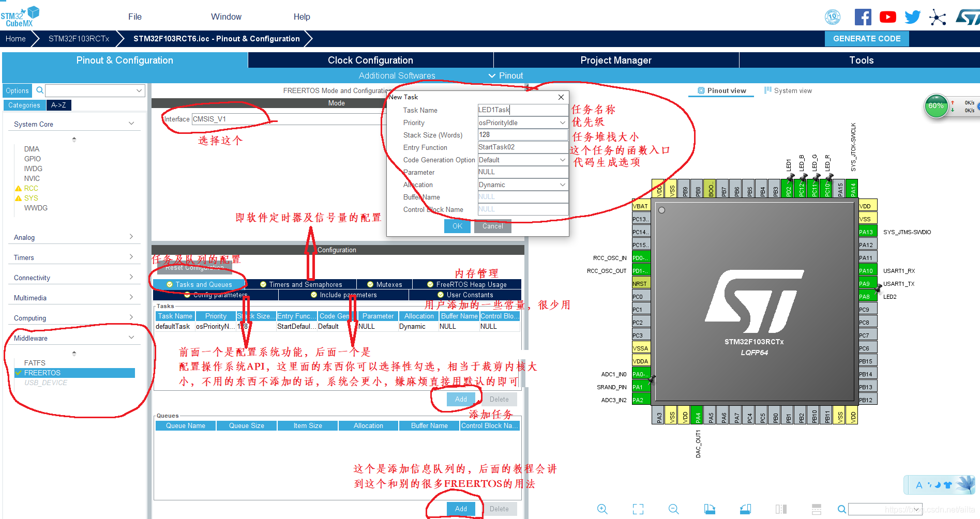Switch to System view

(x=788, y=90)
